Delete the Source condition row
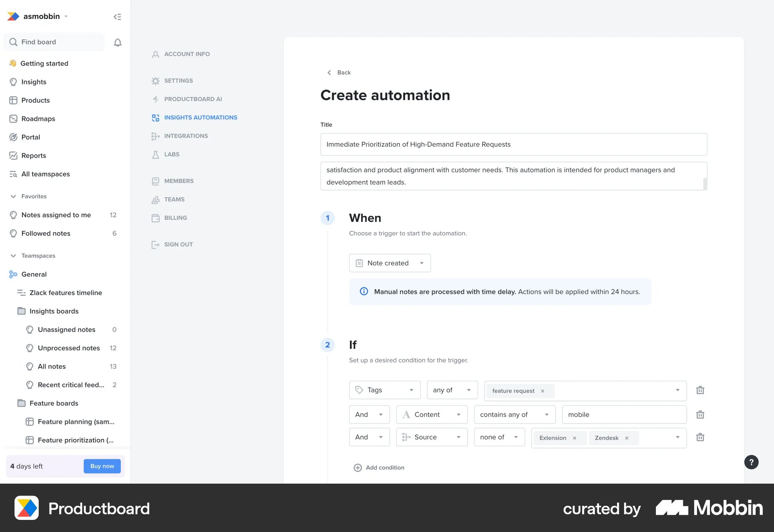The image size is (774, 532). 700,437
